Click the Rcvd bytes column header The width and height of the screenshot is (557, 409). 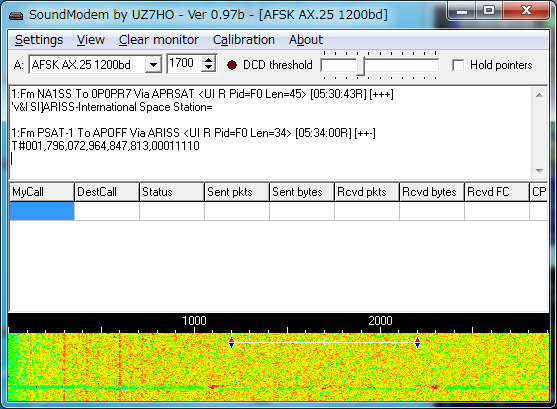point(432,192)
